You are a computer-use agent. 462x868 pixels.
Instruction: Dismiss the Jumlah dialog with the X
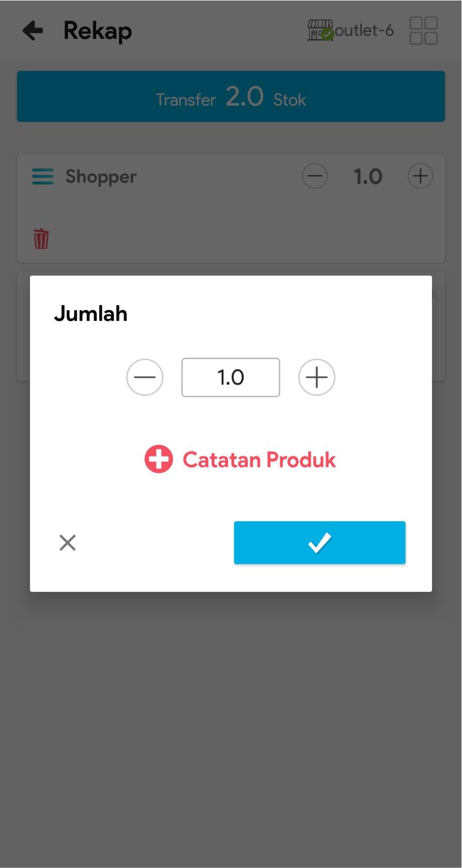pos(68,543)
